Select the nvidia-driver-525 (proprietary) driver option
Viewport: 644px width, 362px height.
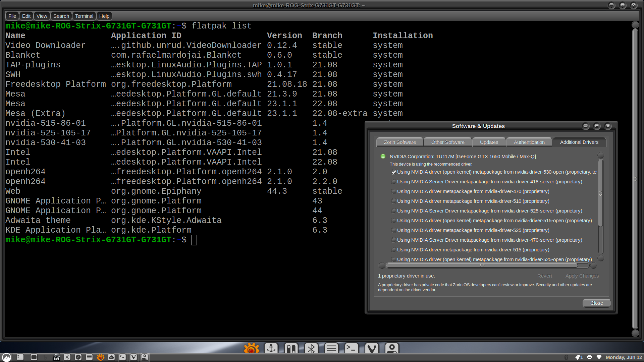[x=470, y=230]
